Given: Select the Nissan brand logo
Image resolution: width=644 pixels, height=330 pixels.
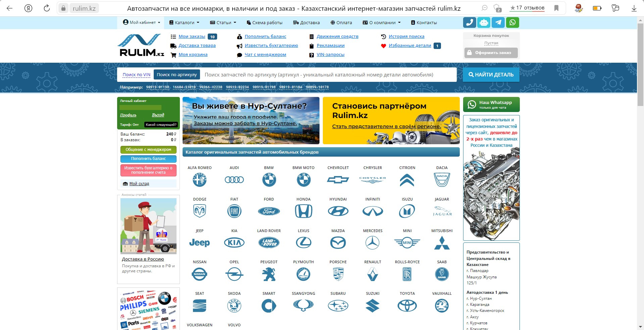Looking at the screenshot, I should [200, 274].
